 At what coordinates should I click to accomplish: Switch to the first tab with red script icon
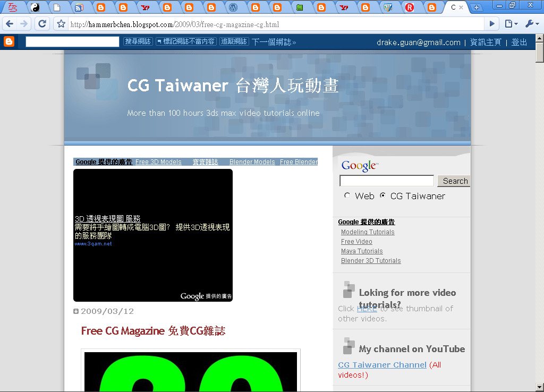coord(13,7)
